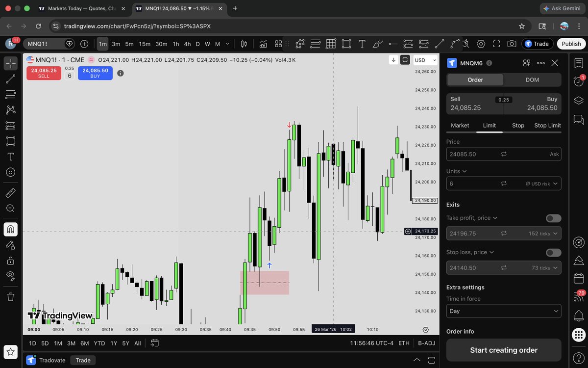Select the trend line drawing tool in left sidebar
This screenshot has width=588, height=368.
coord(10,79)
